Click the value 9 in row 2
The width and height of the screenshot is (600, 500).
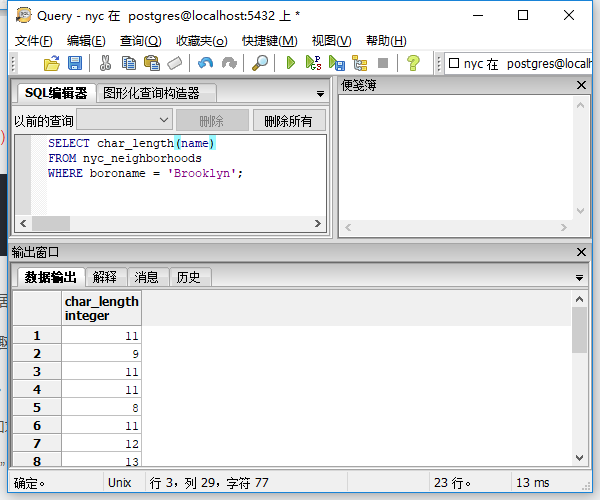point(101,353)
